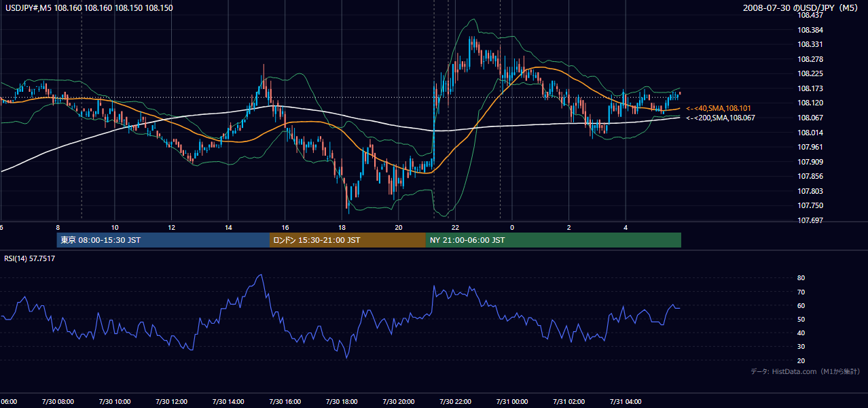Image resolution: width=868 pixels, height=408 pixels.
Task: Click the 7/30 18:00 bottom time label
Action: [342, 402]
